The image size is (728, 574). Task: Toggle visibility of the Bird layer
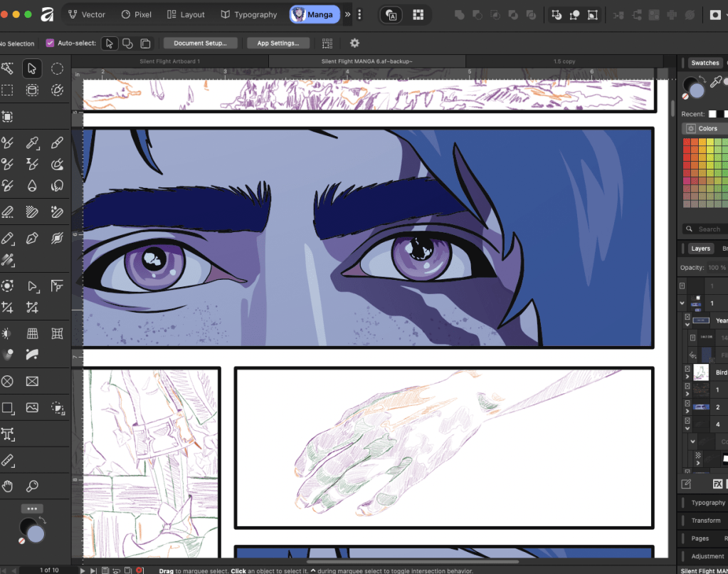point(687,369)
